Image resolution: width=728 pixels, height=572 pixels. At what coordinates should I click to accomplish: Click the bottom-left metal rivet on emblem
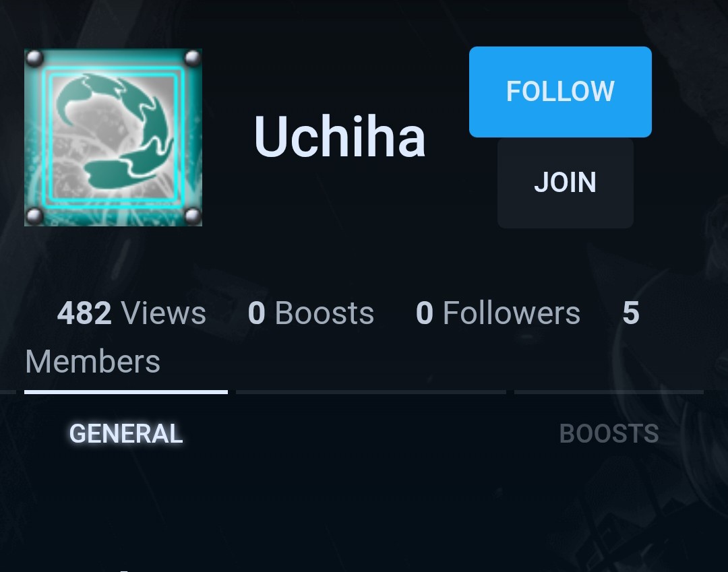35,216
